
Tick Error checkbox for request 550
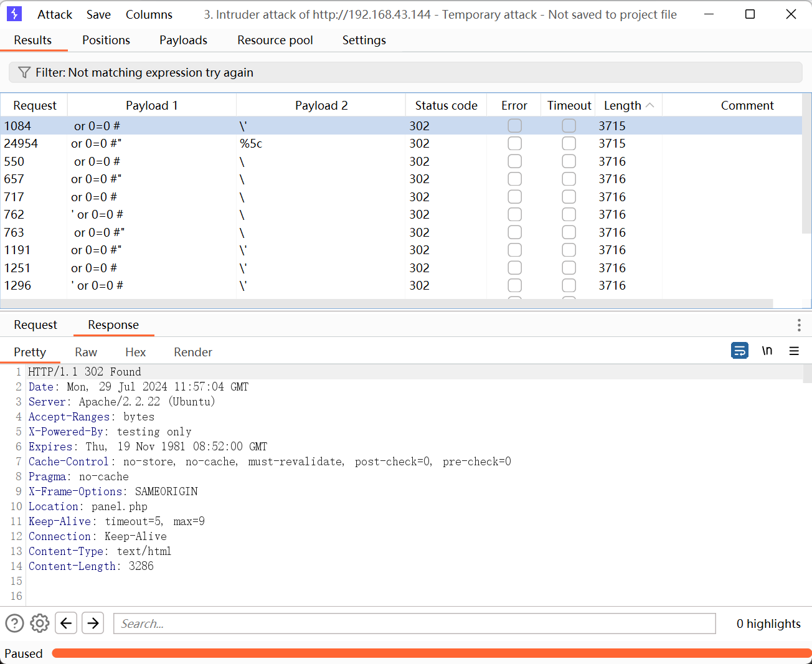(x=514, y=161)
